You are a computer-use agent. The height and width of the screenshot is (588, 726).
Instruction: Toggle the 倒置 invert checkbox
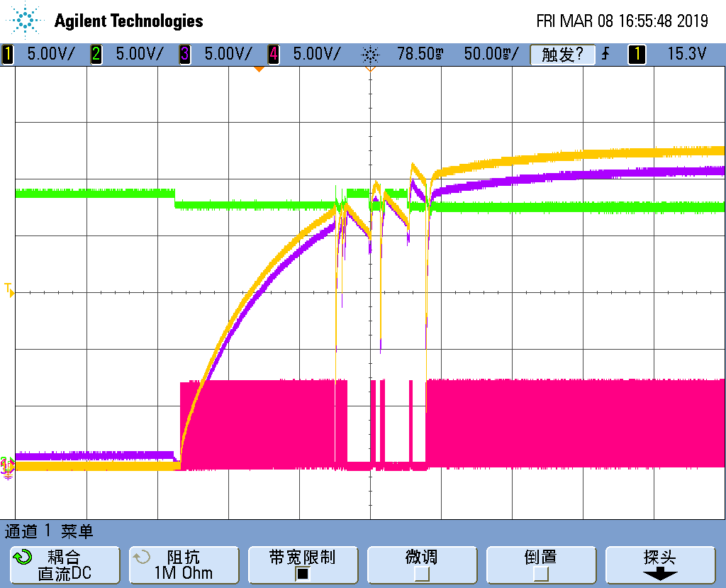[x=541, y=574]
